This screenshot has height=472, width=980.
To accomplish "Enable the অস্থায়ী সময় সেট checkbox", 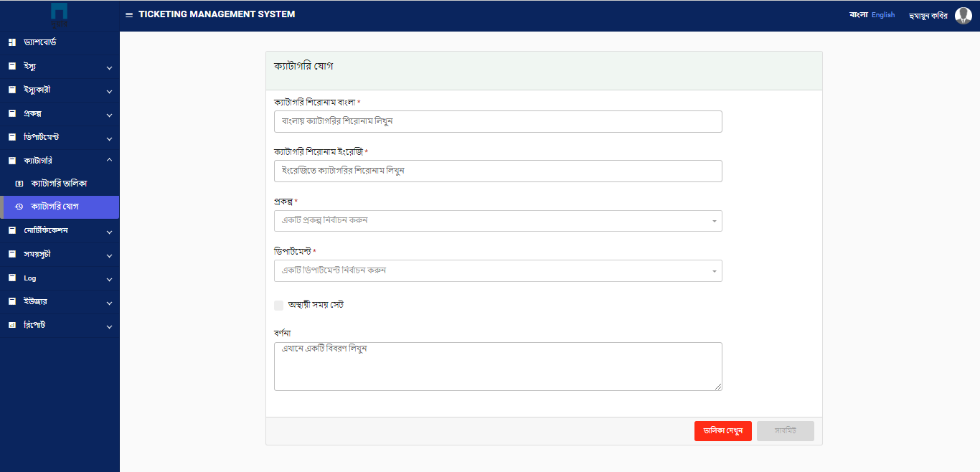I will pos(279,305).
